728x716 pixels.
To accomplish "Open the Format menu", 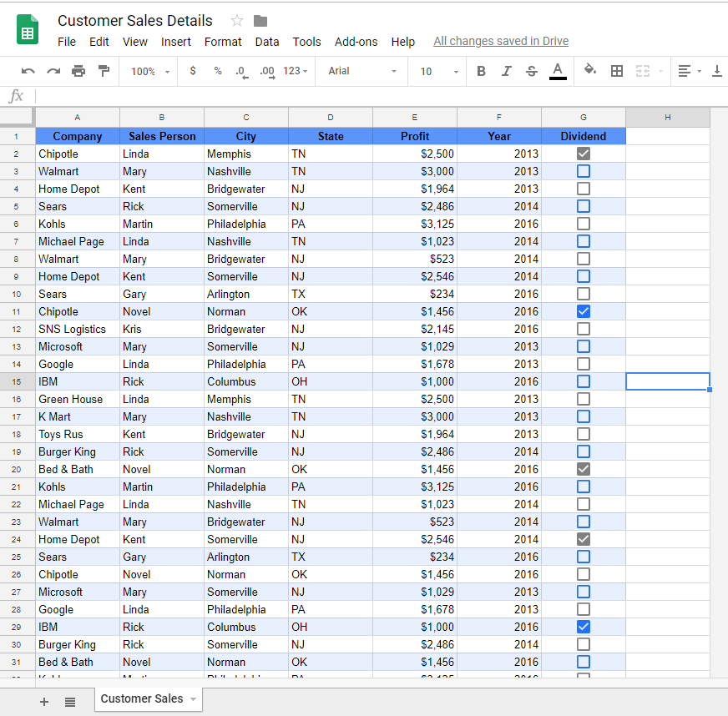I will pyautogui.click(x=223, y=42).
